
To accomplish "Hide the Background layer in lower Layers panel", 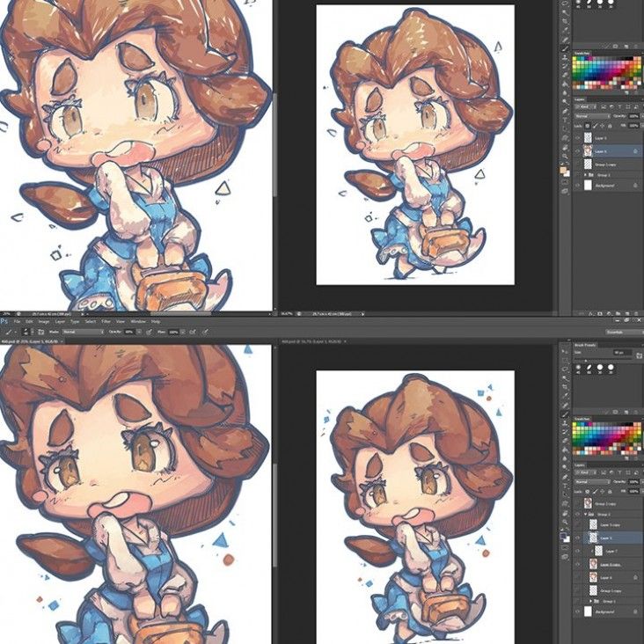I will (x=577, y=612).
